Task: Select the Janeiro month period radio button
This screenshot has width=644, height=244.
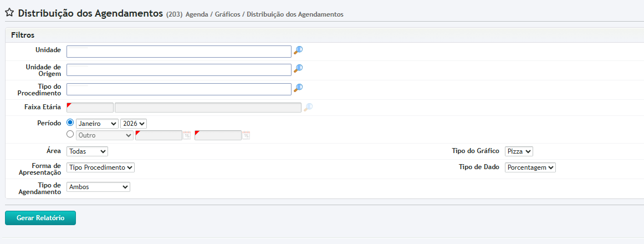Action: pos(70,123)
